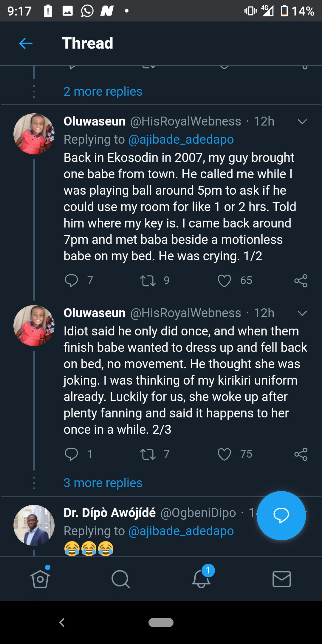Like the tweet with 75 likes
The height and width of the screenshot is (644, 322).
pos(224,454)
